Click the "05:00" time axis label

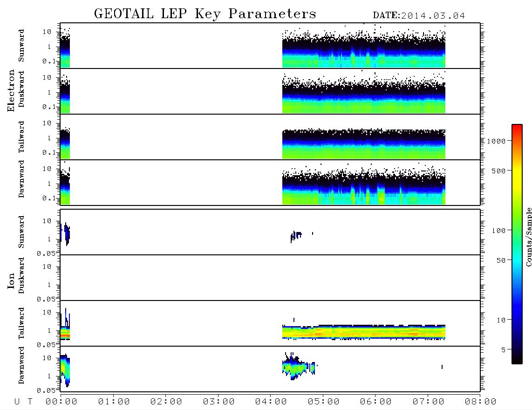[324, 402]
